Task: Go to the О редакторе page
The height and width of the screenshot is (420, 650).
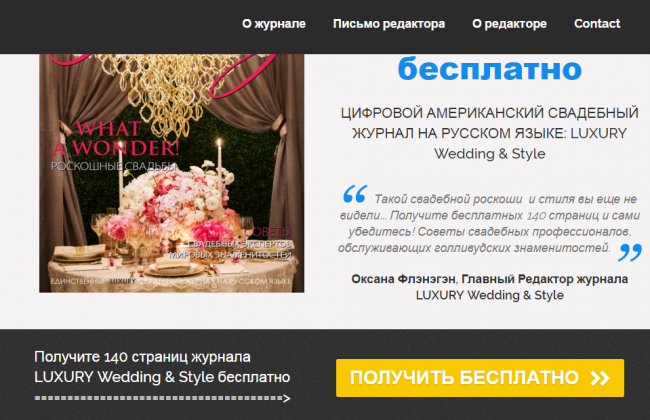Action: pos(509,24)
